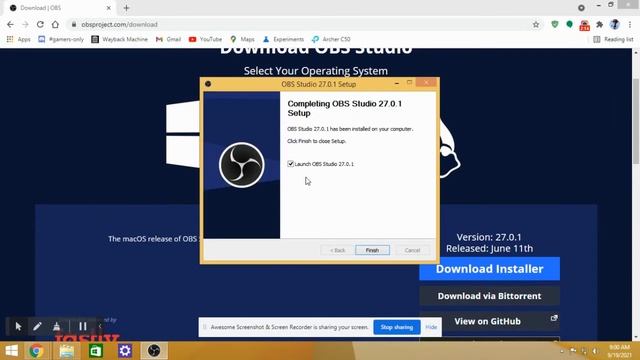This screenshot has width=640, height=360.
Task: Open the green Store app on taskbar
Action: (x=96, y=351)
